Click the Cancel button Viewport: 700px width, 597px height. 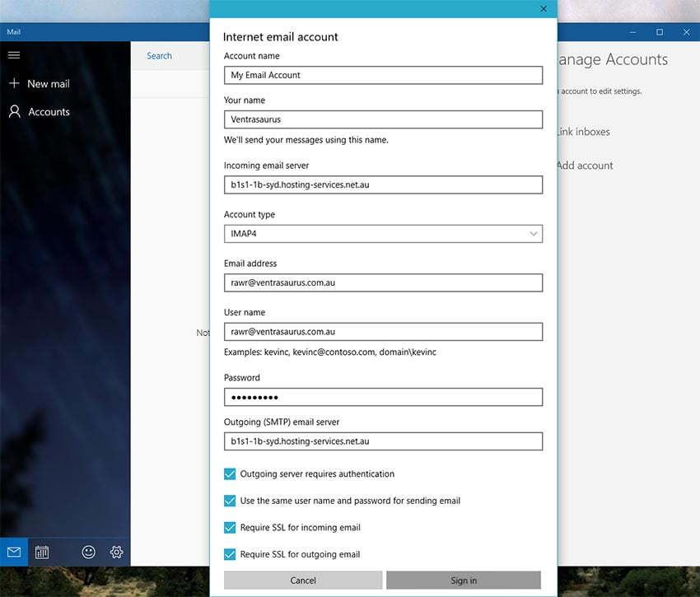click(303, 580)
